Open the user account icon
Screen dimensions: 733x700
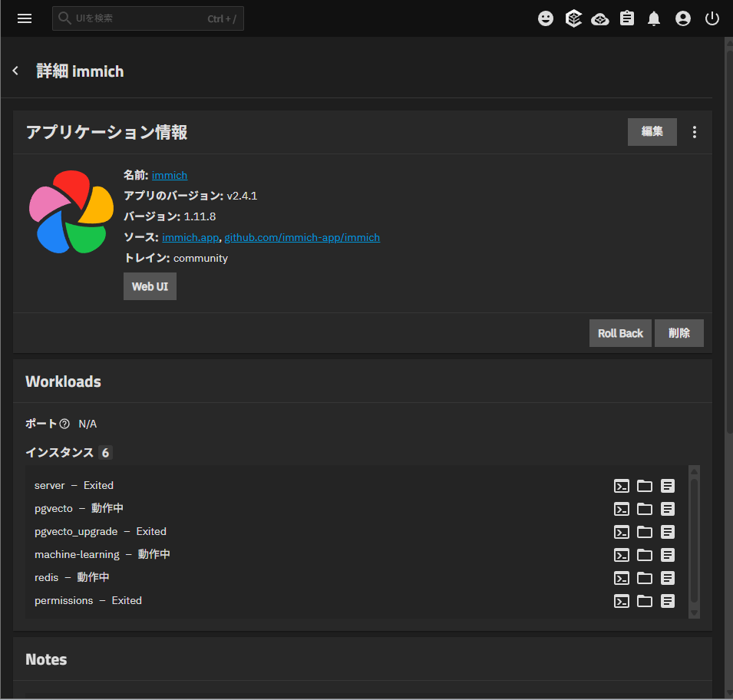[x=682, y=18]
